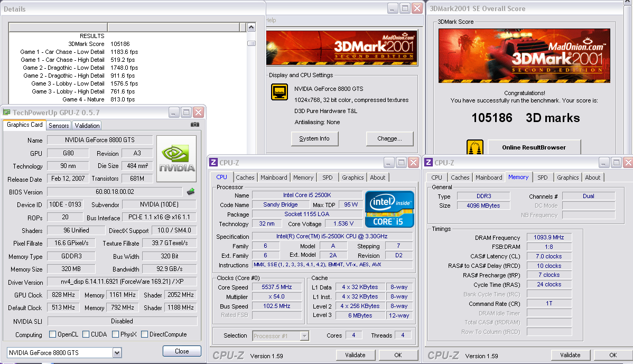The width and height of the screenshot is (633, 364).
Task: Click the BIOS save chip icon
Action: 191,192
